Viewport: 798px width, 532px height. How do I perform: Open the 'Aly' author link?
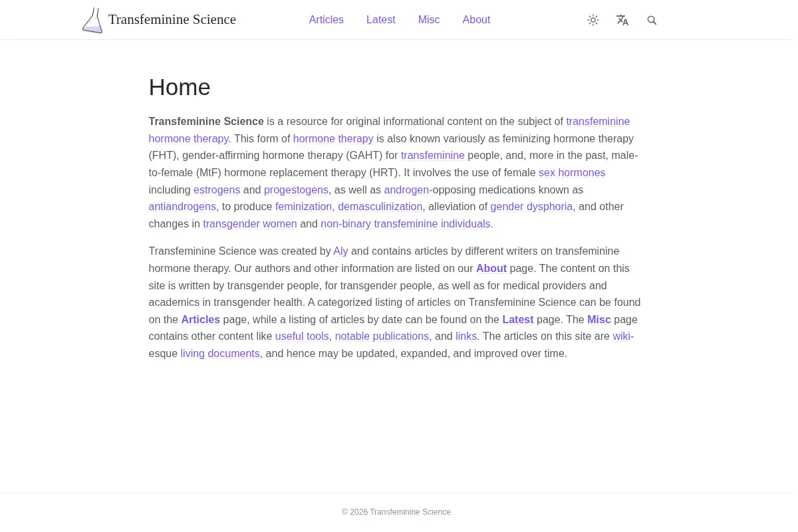(x=340, y=251)
